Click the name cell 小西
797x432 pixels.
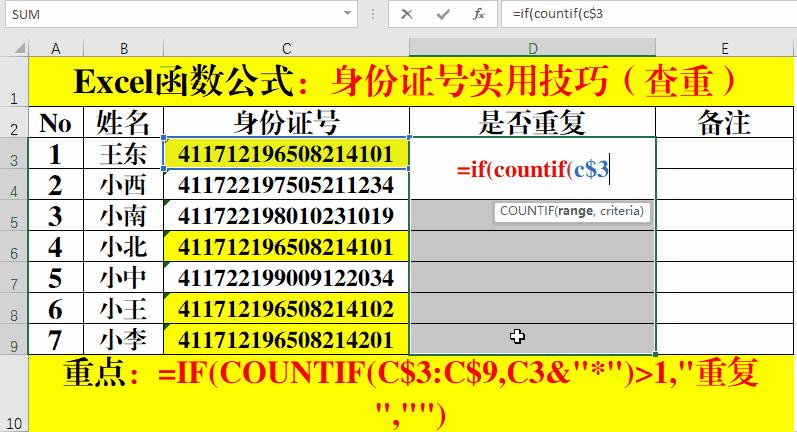click(124, 184)
